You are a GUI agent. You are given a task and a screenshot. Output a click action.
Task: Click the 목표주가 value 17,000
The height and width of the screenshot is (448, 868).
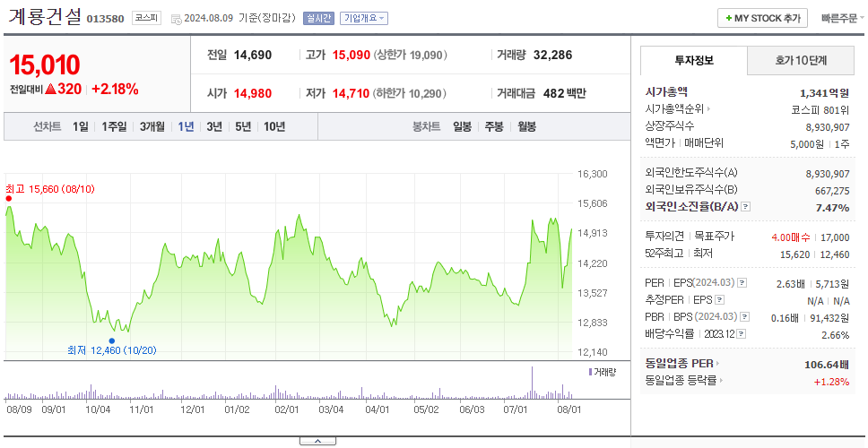(835, 237)
